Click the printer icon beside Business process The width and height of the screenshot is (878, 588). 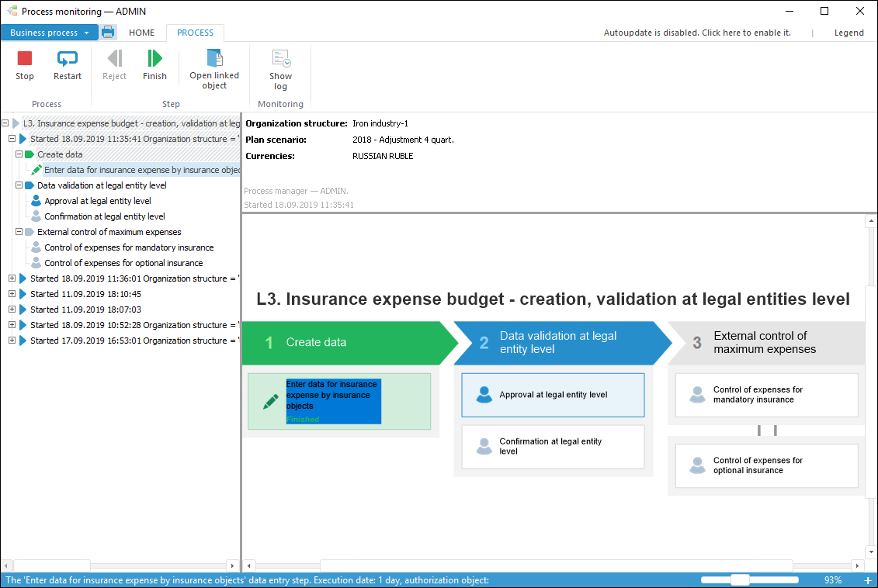pyautogui.click(x=108, y=33)
